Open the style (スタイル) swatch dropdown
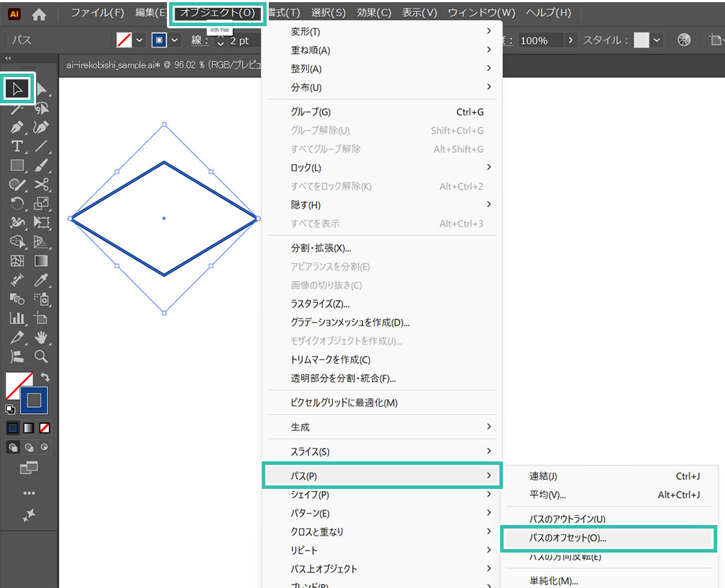This screenshot has width=725, height=588. click(x=657, y=40)
